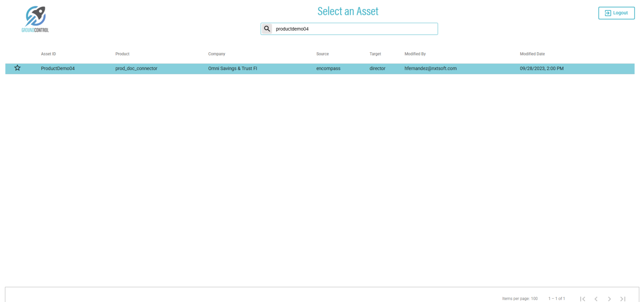The image size is (644, 302).
Task: Click the 09/28/2023, 2:00 PM date cell
Action: 541,69
